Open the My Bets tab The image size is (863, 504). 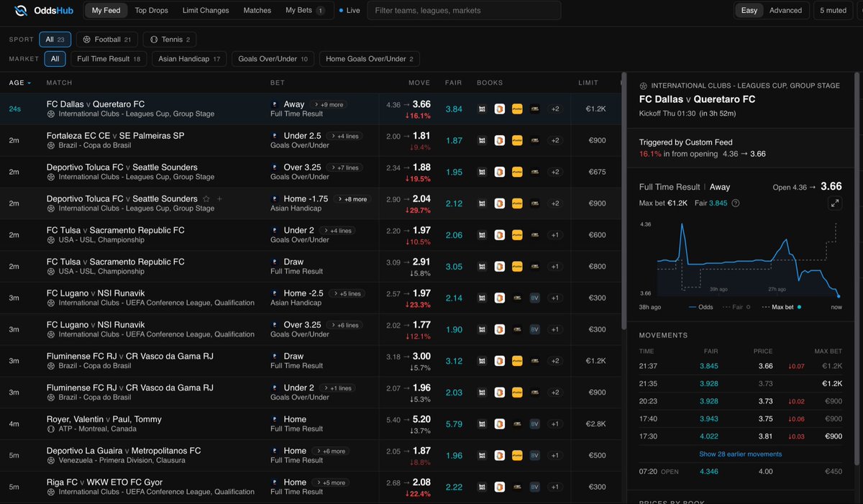(x=305, y=11)
